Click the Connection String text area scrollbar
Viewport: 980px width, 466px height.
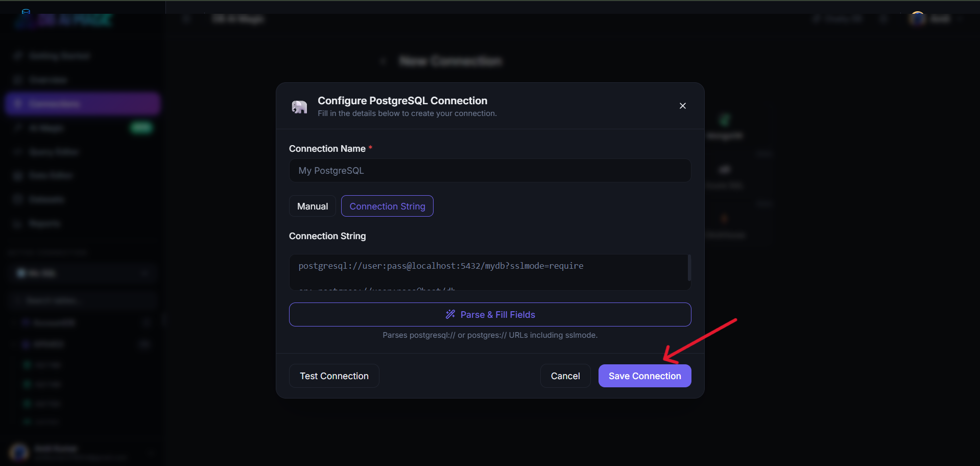coord(689,268)
